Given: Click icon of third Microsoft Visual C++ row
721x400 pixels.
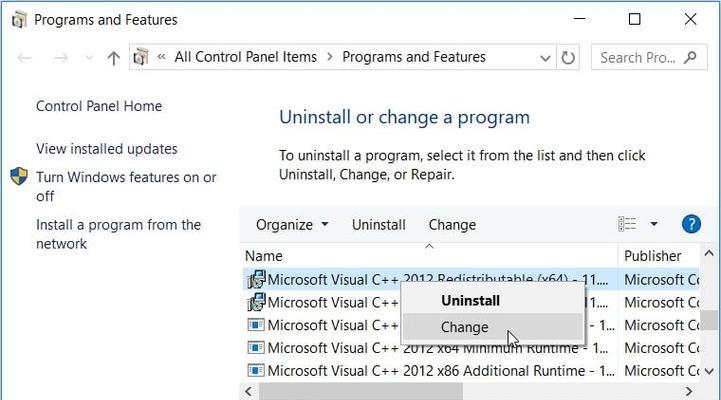Looking at the screenshot, I should (256, 325).
